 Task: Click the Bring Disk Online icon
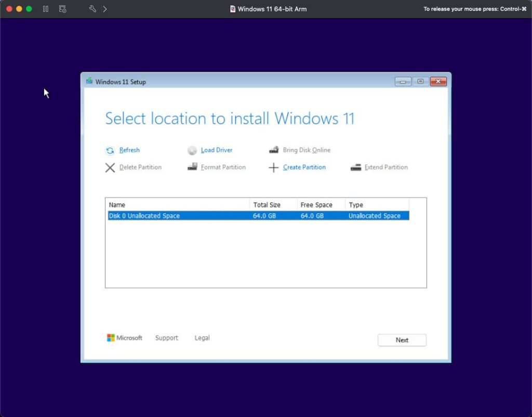(274, 150)
